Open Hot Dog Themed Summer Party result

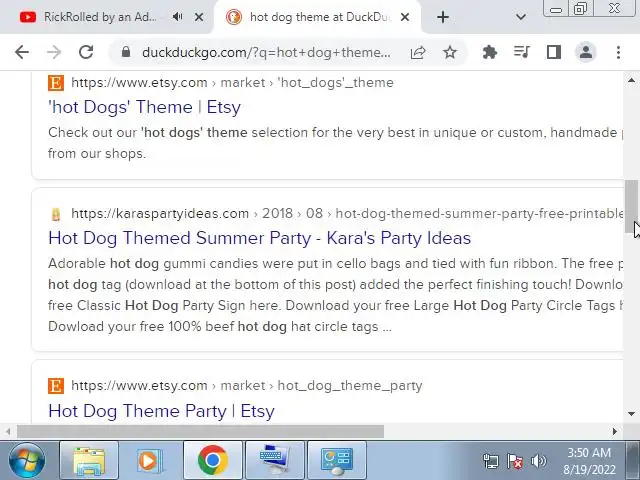[260, 238]
